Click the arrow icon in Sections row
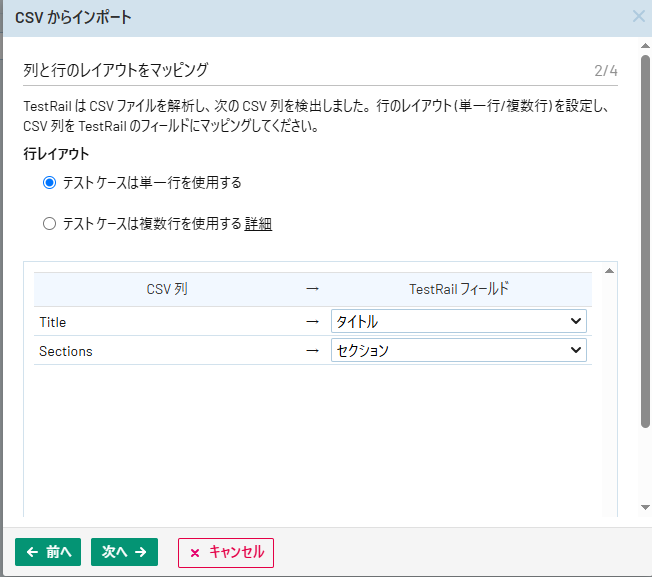Screen dimensions: 652x577 click(312, 351)
